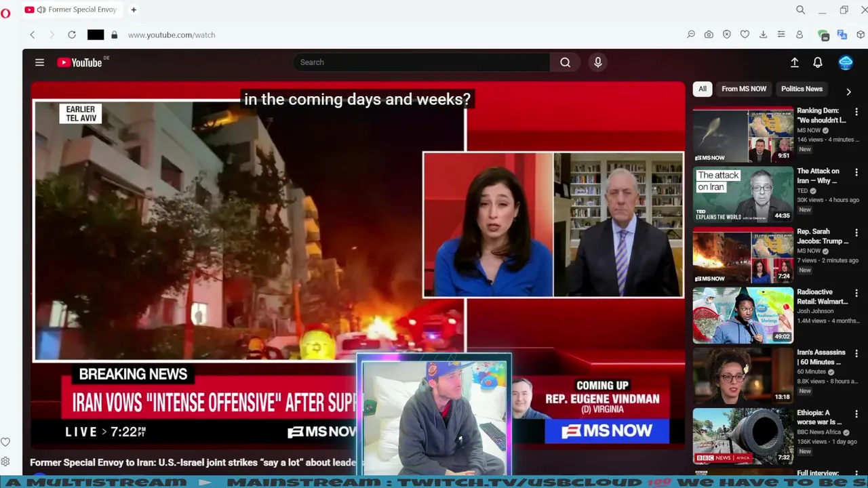Click the padlock site security icon
The width and height of the screenshot is (868, 488).
114,35
